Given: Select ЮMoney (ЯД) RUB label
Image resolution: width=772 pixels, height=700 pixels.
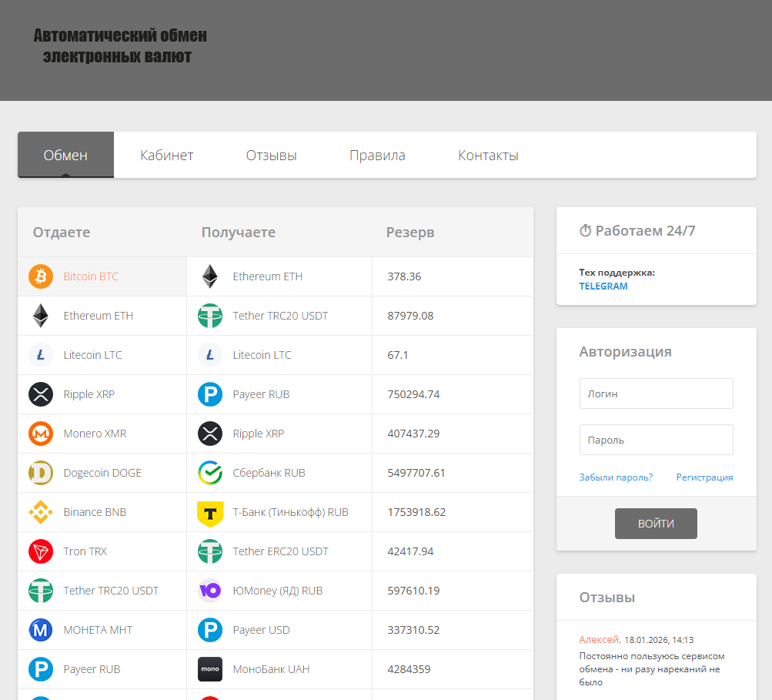Looking at the screenshot, I should pyautogui.click(x=278, y=591).
